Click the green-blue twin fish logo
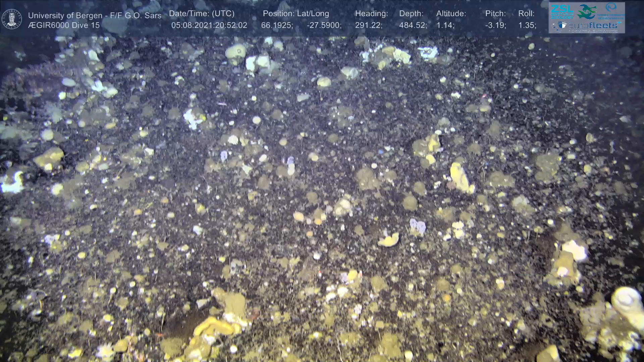Image resolution: width=644 pixels, height=362 pixels. click(587, 12)
